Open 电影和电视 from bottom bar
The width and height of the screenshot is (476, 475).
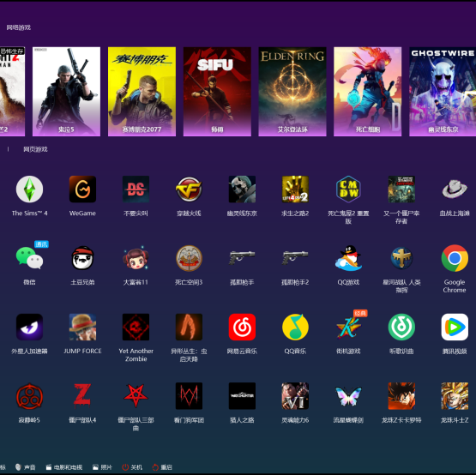[64, 467]
